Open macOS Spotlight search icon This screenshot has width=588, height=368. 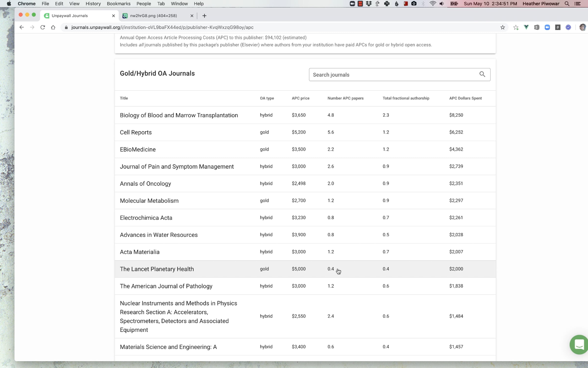coord(567,4)
